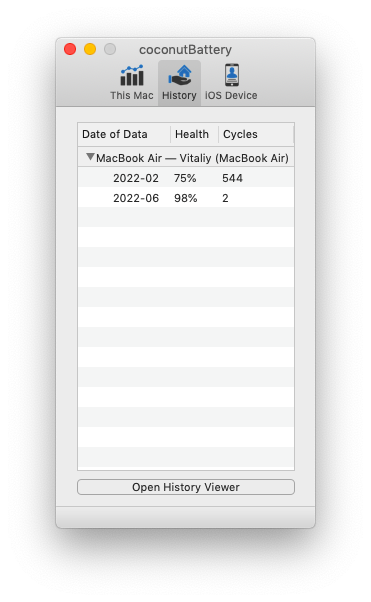Select the 2022-02 history row
Screen dimensions: 371x602
tap(186, 178)
